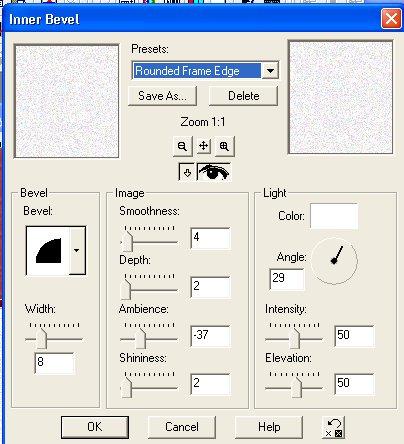Toggle the auto proof arrow button

187,172
